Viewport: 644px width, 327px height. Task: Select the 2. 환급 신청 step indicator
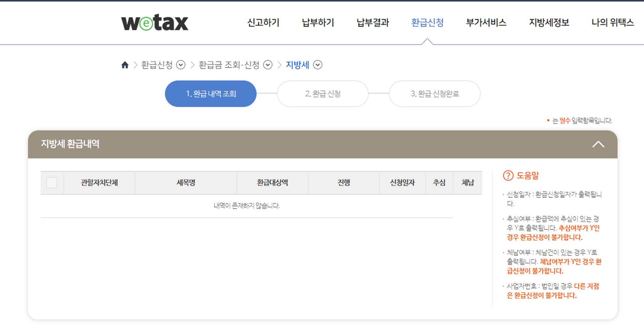322,94
